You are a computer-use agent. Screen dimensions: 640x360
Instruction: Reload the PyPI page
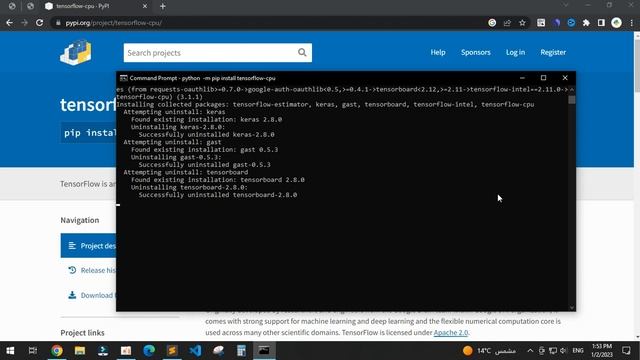40,23
